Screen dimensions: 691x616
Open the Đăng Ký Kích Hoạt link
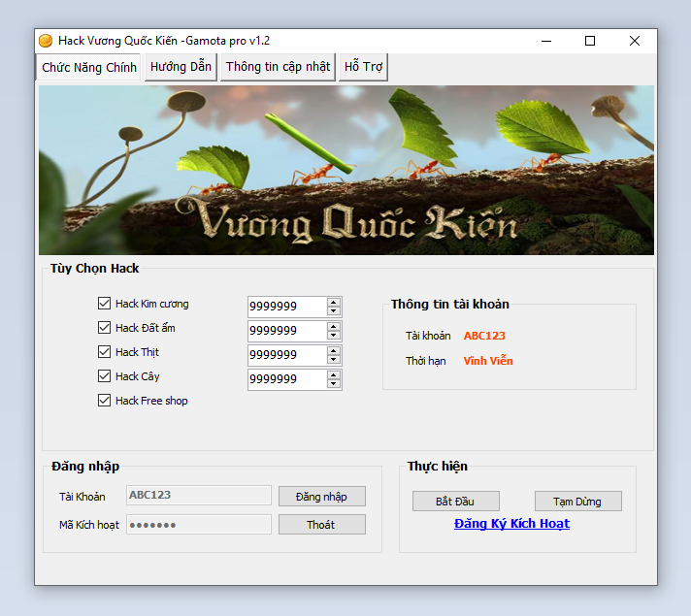coord(511,524)
